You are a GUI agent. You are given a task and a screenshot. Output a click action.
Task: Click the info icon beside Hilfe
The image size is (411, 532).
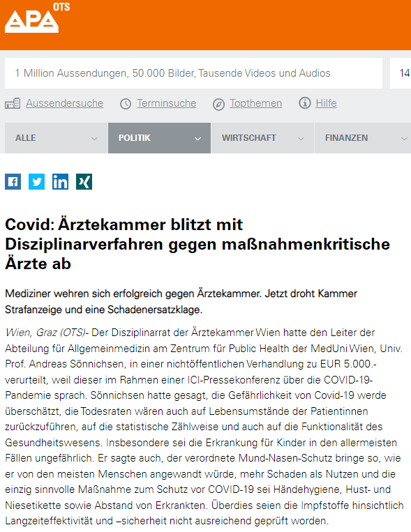click(x=305, y=102)
